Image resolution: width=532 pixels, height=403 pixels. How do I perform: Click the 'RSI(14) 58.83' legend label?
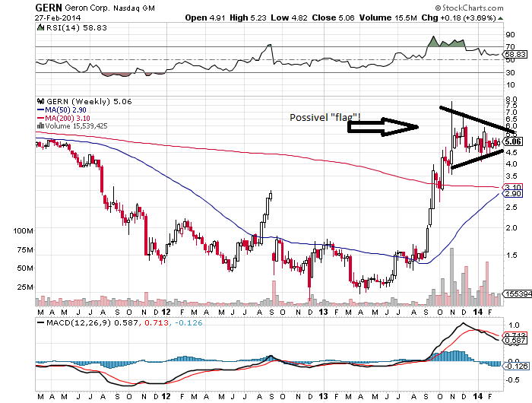tap(77, 27)
